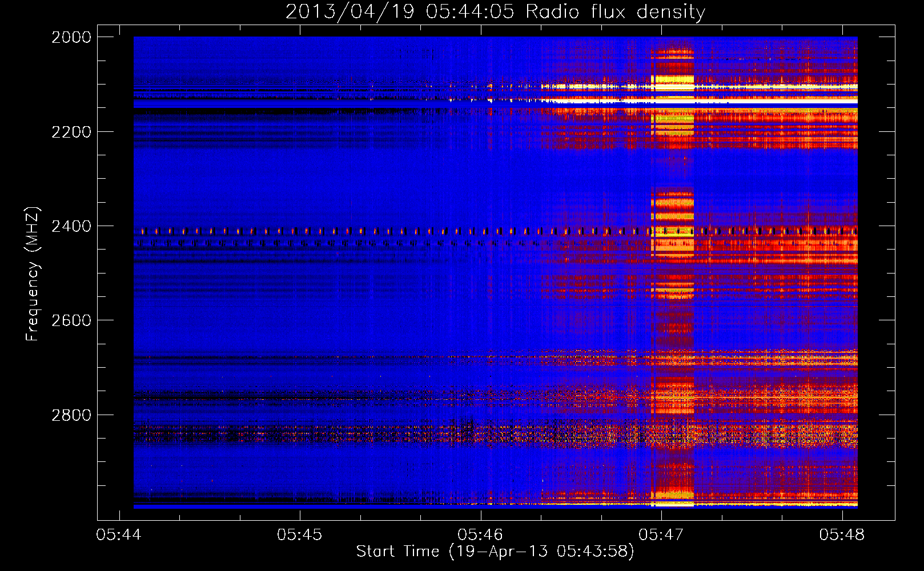Viewport: 924px width, 571px height.
Task: Click the plot title '2013/04/19 05:44:05 Radio flux density'
Action: tap(495, 12)
